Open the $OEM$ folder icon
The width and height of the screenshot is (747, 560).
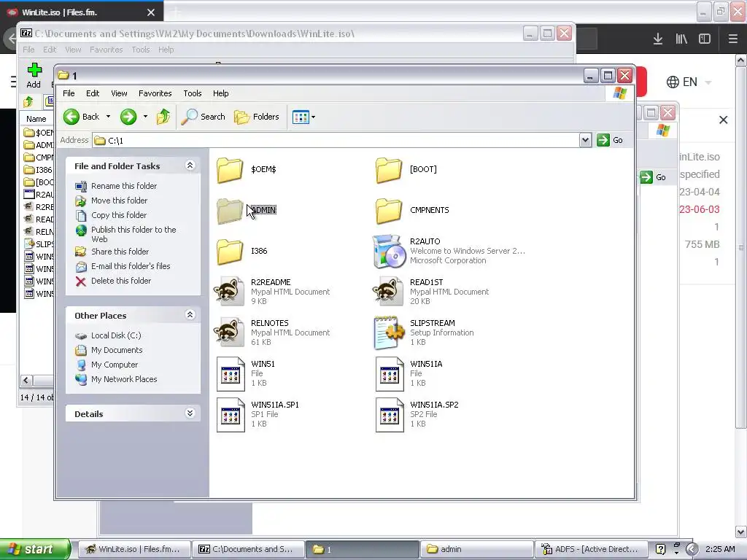tap(230, 170)
